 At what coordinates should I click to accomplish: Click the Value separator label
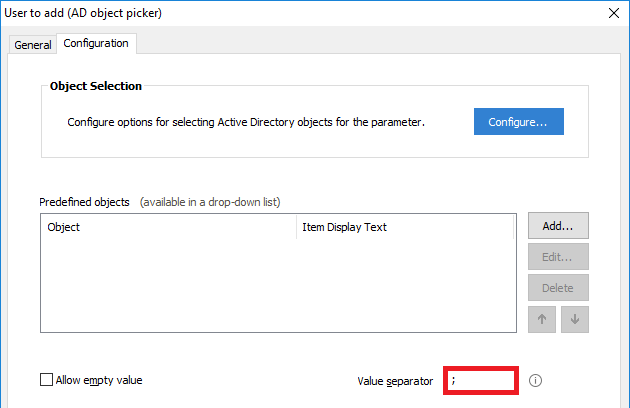pos(395,381)
